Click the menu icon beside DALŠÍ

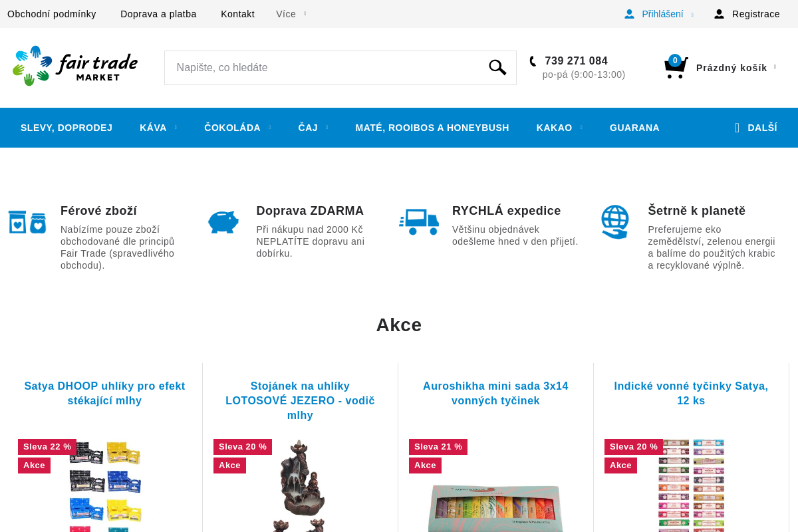[x=737, y=128]
